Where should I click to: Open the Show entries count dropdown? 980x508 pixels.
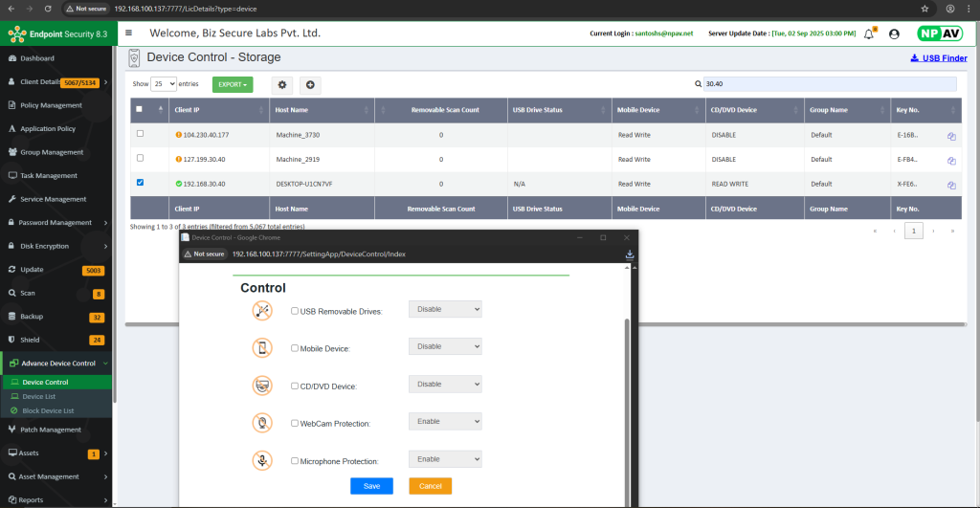[x=164, y=84]
